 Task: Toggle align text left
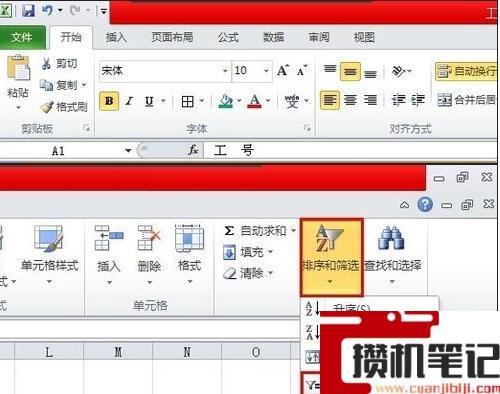tap(330, 100)
